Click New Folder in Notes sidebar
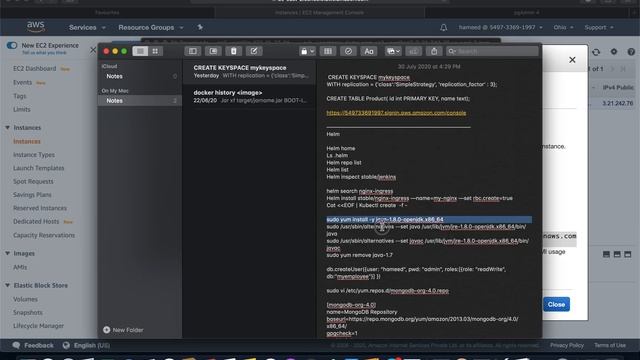Screen dimensions: 640x360 pyautogui.click(x=123, y=330)
